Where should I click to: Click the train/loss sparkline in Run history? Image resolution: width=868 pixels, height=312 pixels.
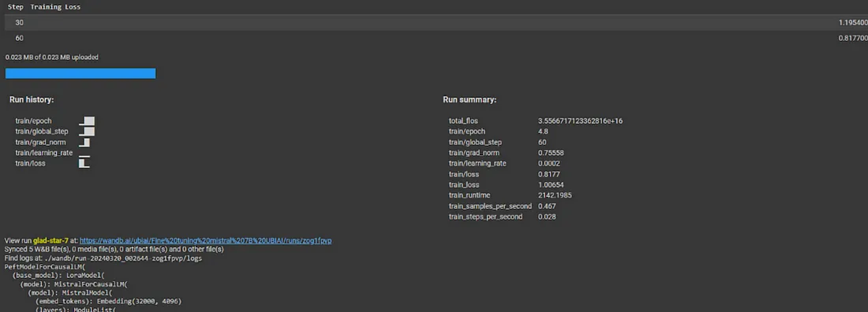pyautogui.click(x=84, y=164)
